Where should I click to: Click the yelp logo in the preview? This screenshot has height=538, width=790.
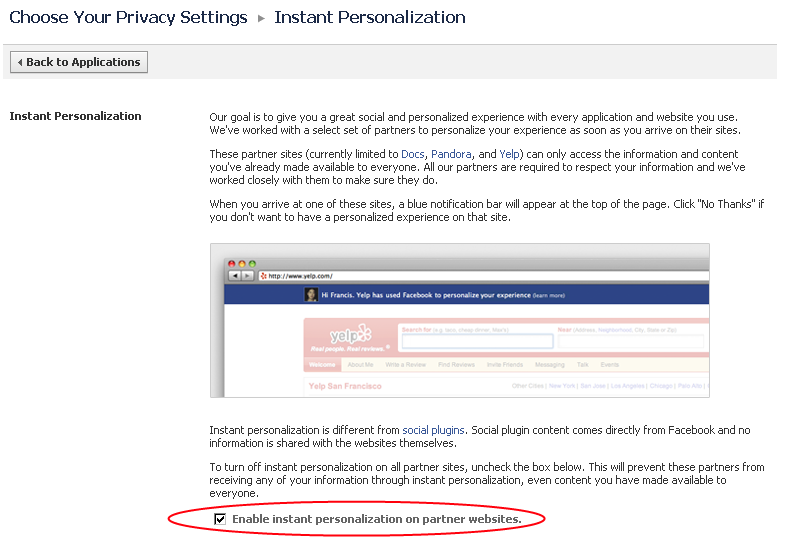[x=350, y=334]
